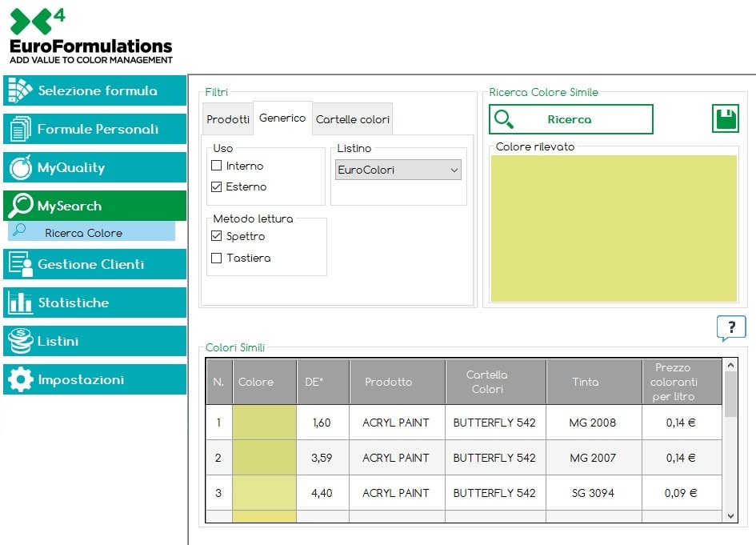Click the 0,14 € price in row 1

(682, 423)
